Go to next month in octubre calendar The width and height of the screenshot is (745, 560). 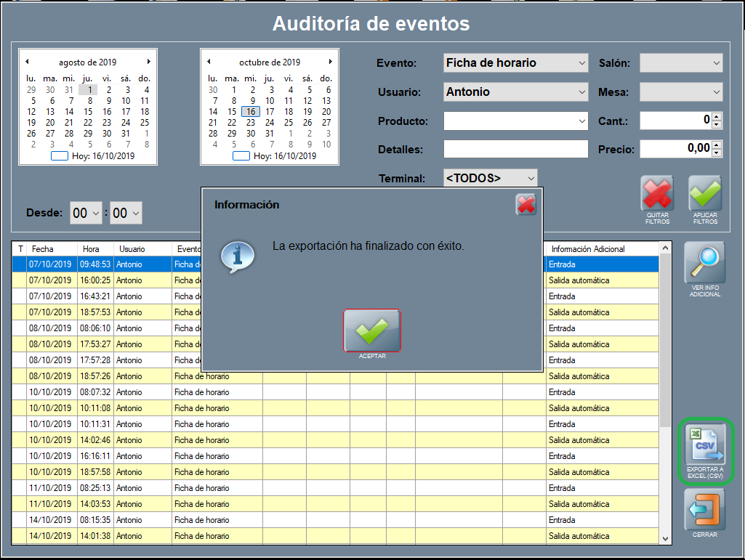[x=331, y=62]
